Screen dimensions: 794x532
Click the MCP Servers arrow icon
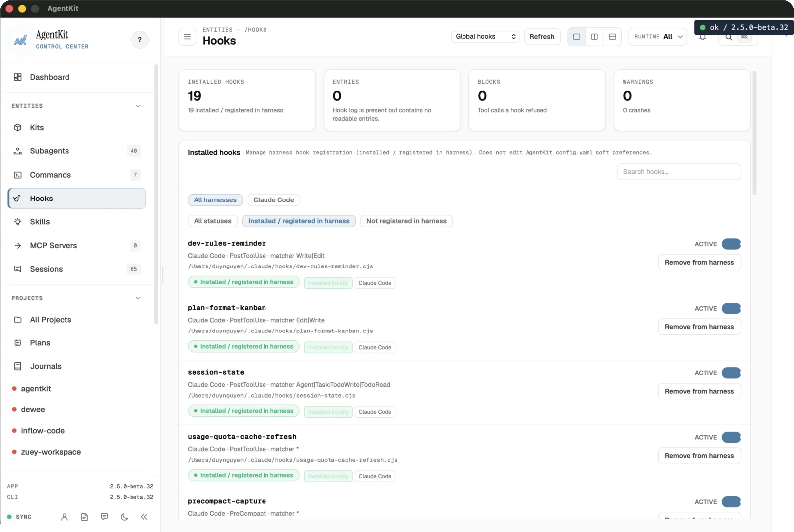click(18, 245)
